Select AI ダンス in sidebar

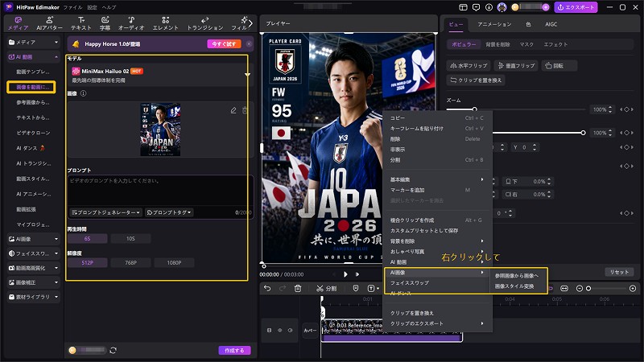point(31,148)
